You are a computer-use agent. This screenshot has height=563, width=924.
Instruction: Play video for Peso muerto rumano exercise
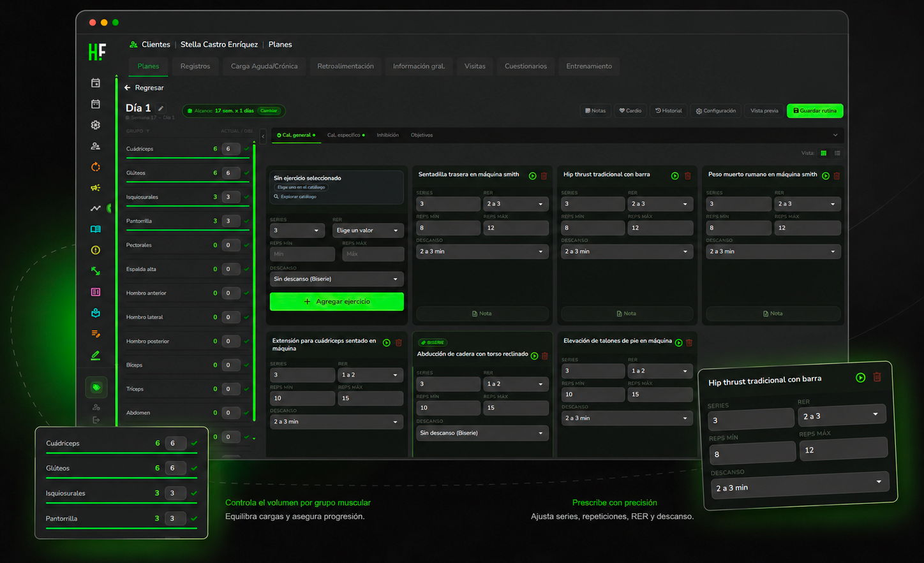click(x=826, y=176)
